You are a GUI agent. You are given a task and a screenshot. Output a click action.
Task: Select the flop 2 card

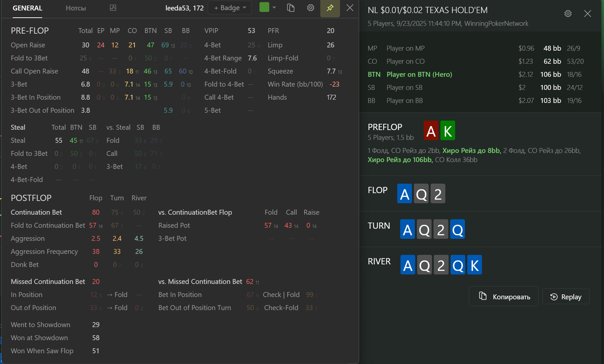pos(438,193)
